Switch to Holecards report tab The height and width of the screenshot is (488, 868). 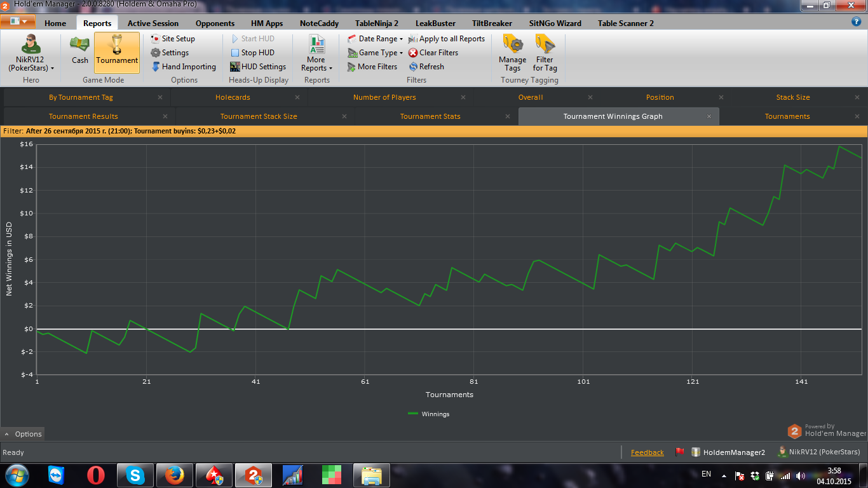point(233,97)
